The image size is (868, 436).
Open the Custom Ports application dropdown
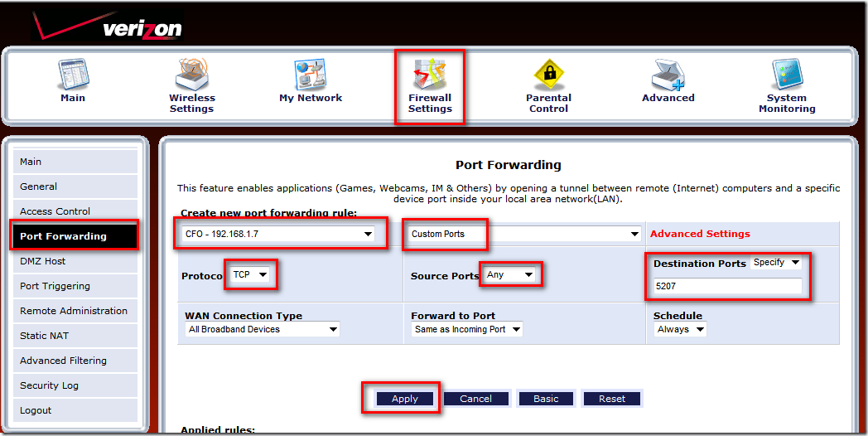[525, 234]
